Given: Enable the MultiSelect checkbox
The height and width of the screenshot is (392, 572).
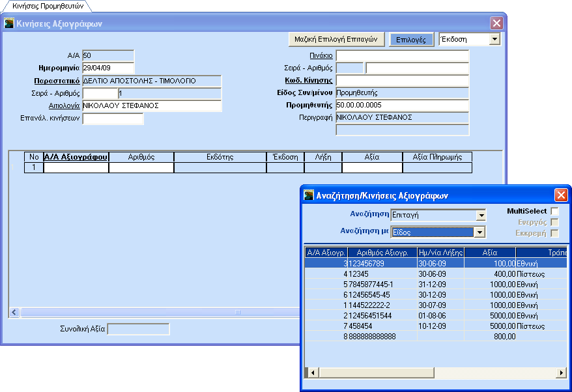Looking at the screenshot, I should point(554,211).
